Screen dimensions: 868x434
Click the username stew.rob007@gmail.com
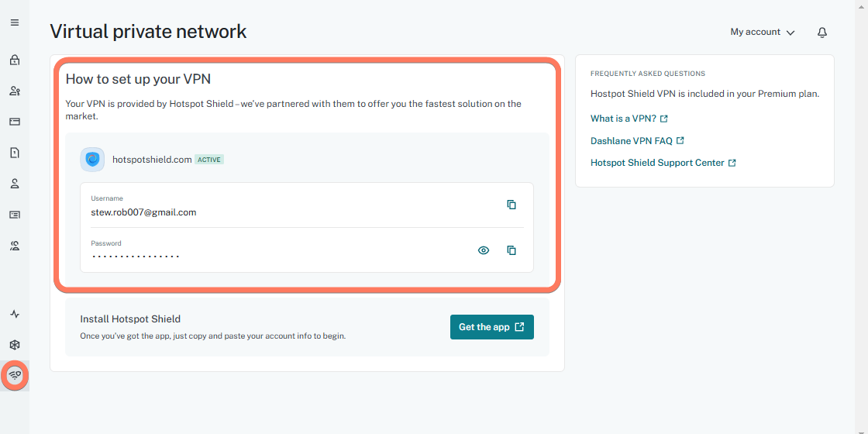144,212
